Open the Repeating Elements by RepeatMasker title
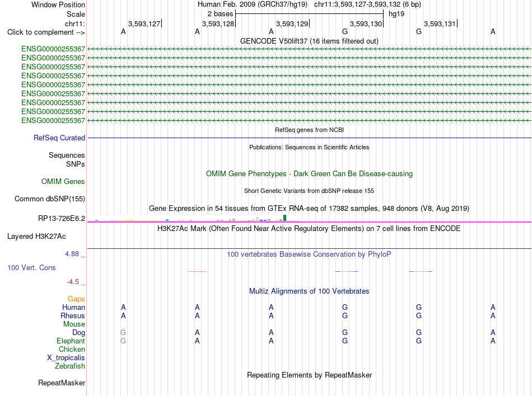Viewport: 532px width, 396px height. pyautogui.click(x=309, y=375)
